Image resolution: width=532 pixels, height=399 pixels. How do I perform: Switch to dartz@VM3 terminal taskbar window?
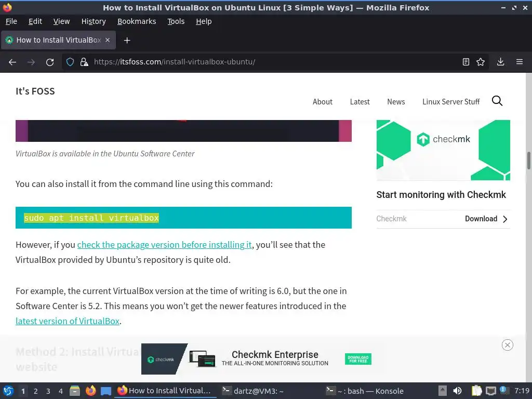[x=253, y=391]
